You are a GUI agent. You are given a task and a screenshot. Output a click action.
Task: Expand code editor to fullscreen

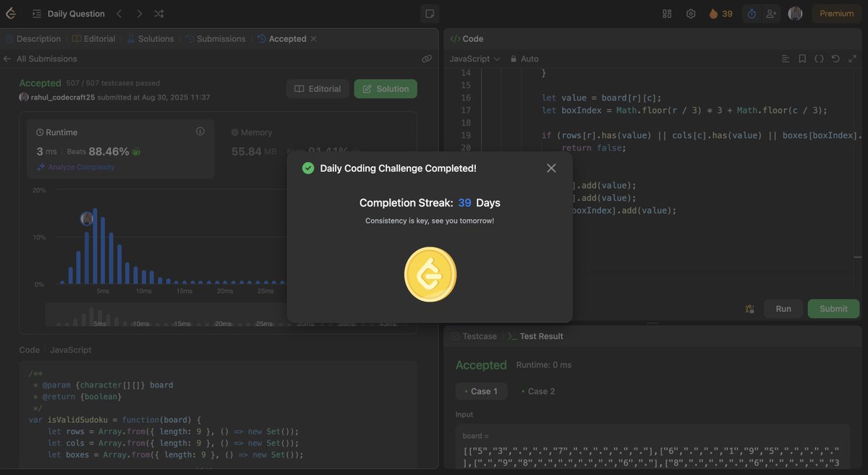point(852,59)
